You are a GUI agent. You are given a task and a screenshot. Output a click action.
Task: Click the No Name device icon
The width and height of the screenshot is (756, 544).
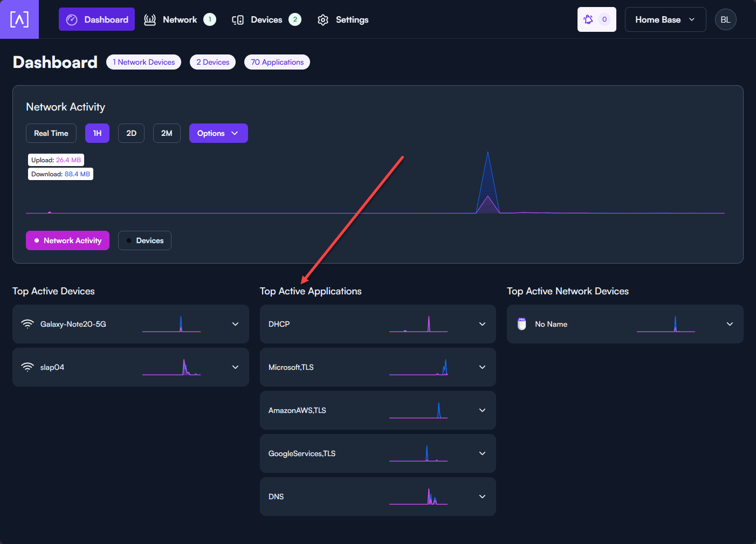point(521,324)
